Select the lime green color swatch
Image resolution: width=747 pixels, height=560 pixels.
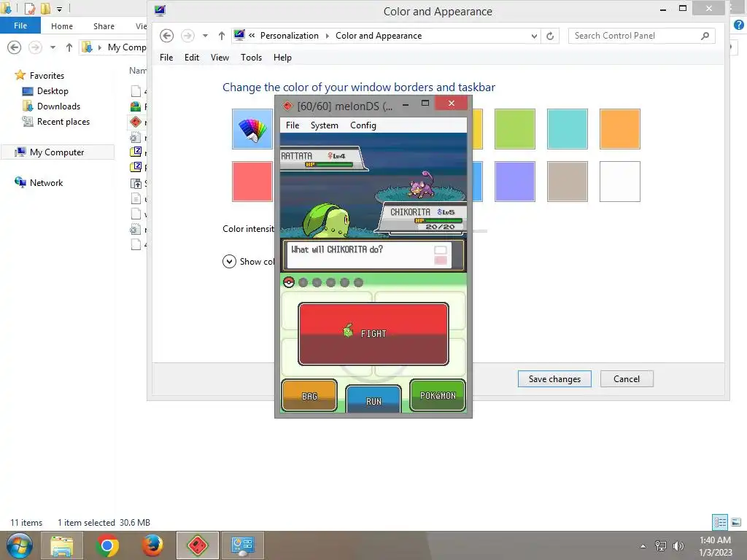[514, 129]
